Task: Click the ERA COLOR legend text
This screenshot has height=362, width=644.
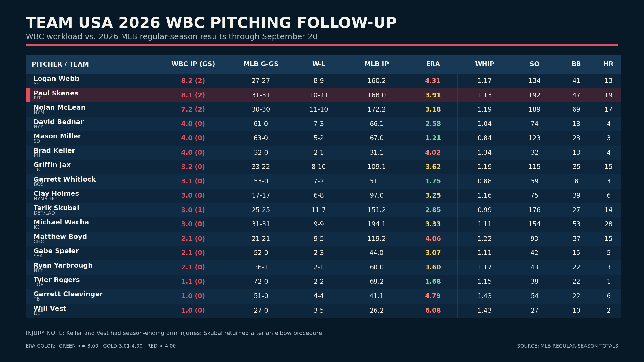Action: (101, 346)
